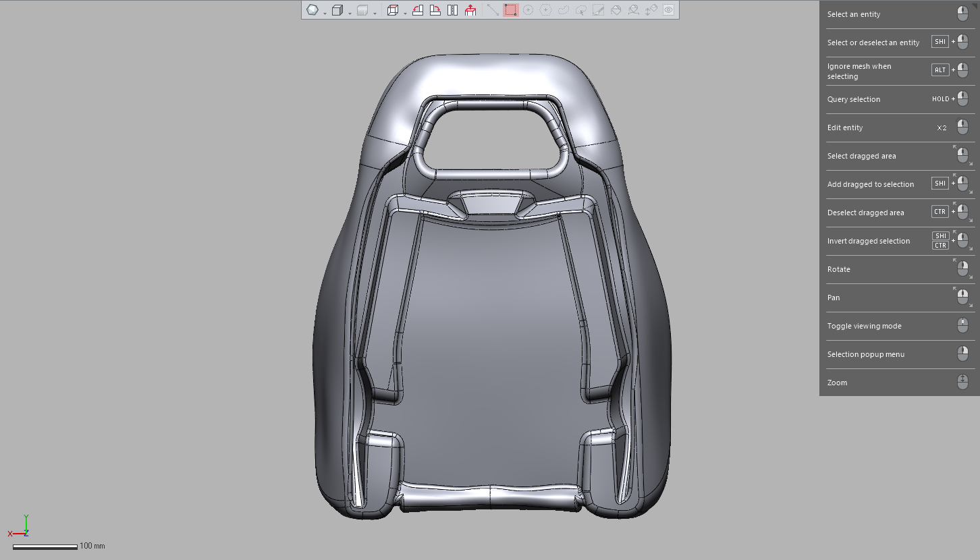The image size is (980, 560).
Task: Click the ALT key badge in help panel
Action: 940,70
